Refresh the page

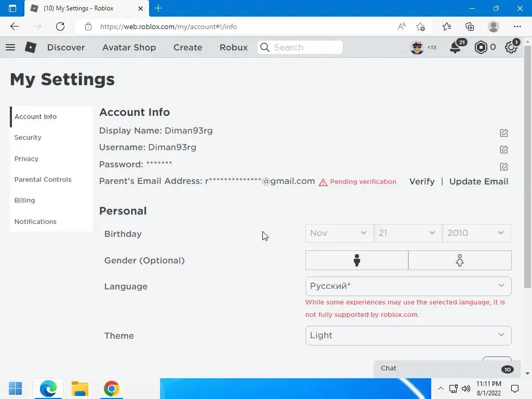(60, 26)
